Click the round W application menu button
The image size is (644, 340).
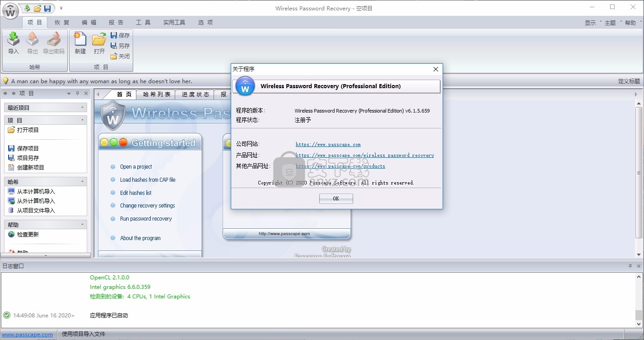click(x=10, y=11)
